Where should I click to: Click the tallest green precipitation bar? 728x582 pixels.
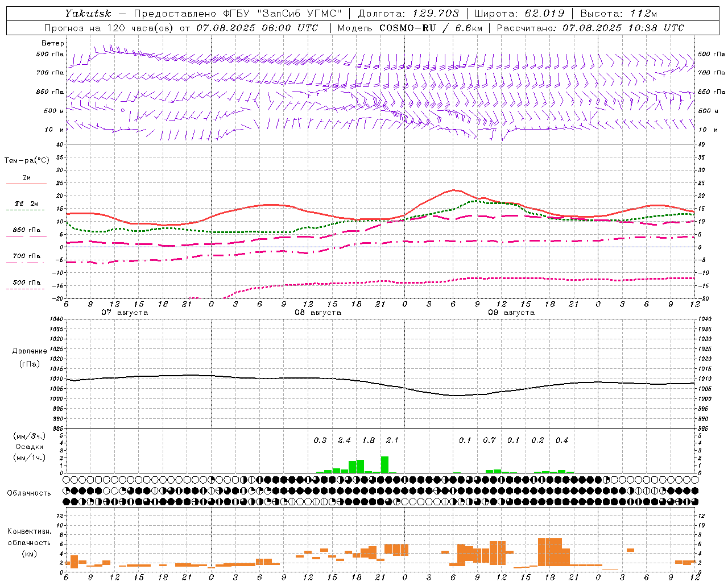coord(384,464)
